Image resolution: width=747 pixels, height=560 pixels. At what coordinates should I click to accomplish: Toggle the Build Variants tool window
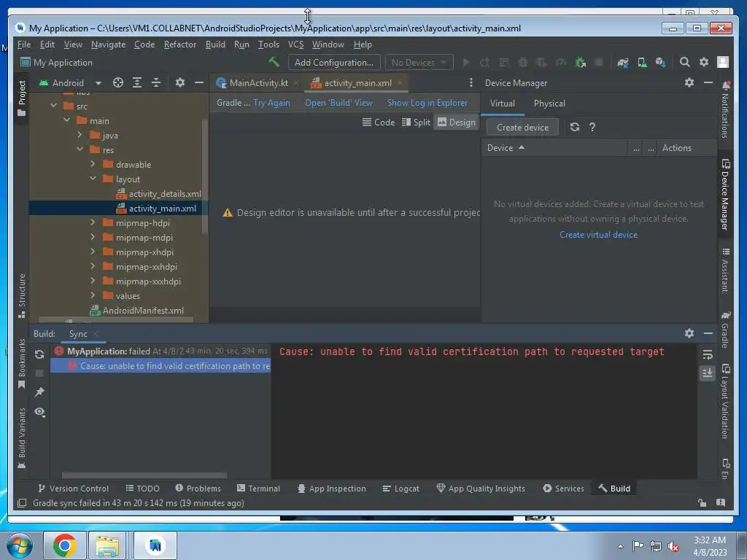point(21,438)
